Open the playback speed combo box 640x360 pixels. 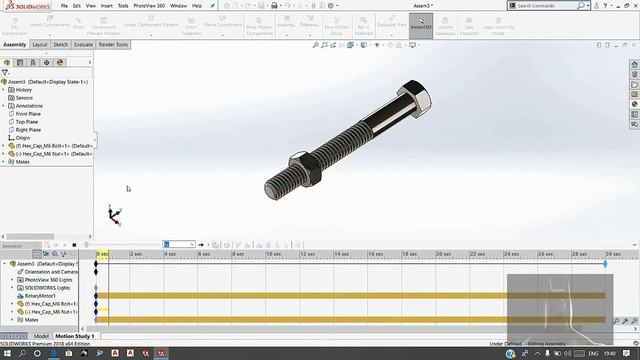click(x=179, y=244)
